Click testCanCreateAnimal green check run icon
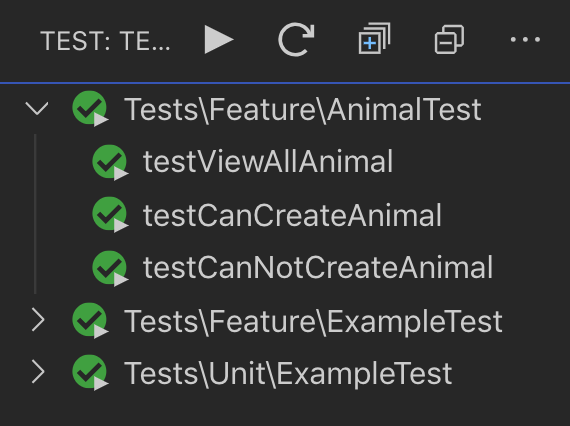This screenshot has height=426, width=570. coord(110,214)
